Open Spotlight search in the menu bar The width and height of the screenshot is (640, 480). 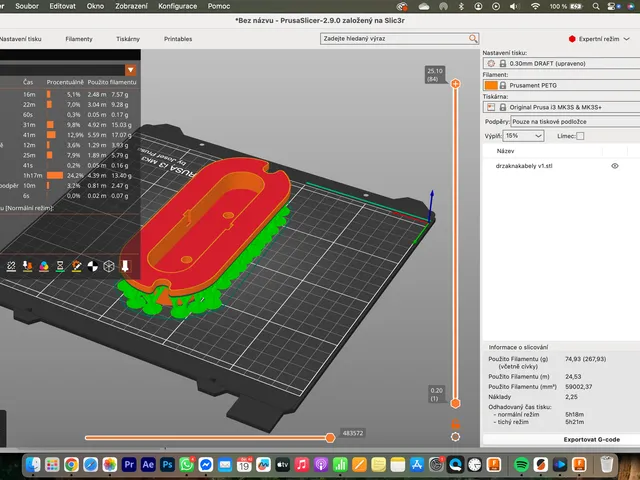pos(596,6)
